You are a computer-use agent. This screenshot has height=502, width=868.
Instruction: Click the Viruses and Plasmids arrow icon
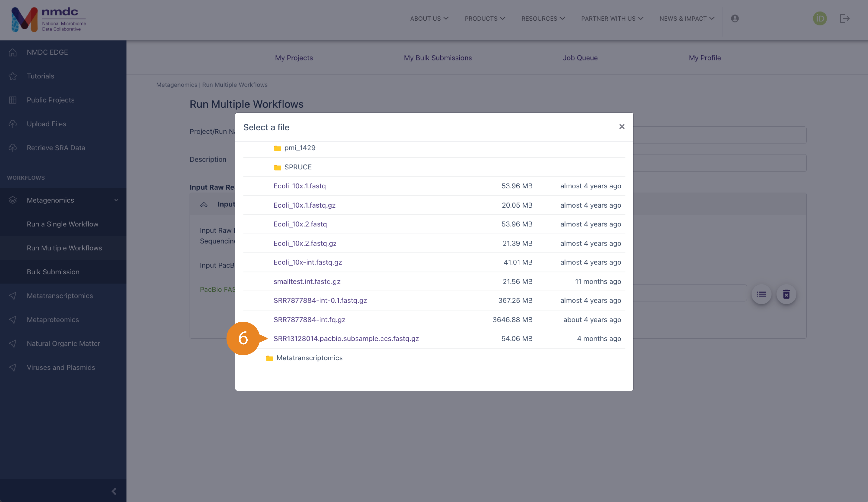click(13, 368)
